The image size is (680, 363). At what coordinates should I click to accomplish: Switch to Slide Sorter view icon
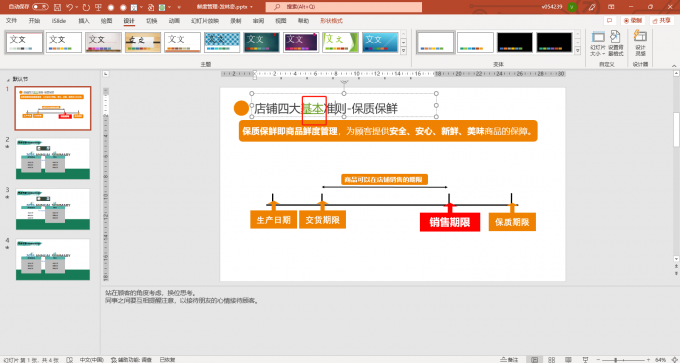(x=551, y=360)
